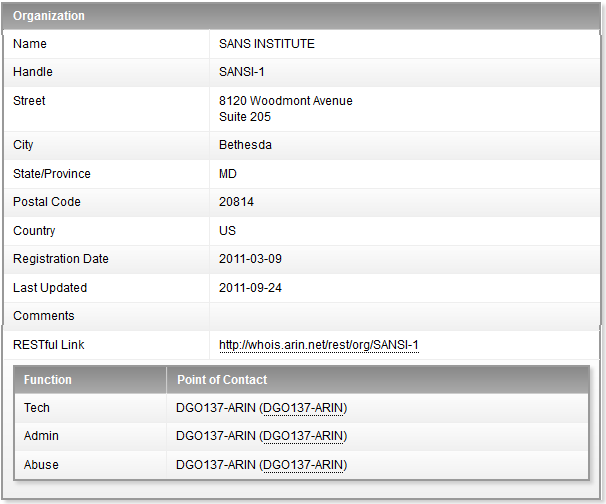Screen dimensions: 606x504
Task: Click registration date '2011-03-09'
Action: [250, 259]
